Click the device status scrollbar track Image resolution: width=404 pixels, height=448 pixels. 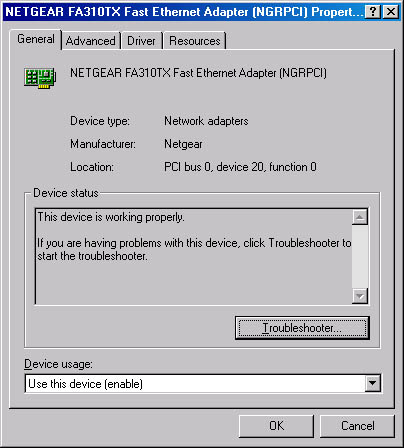point(360,257)
